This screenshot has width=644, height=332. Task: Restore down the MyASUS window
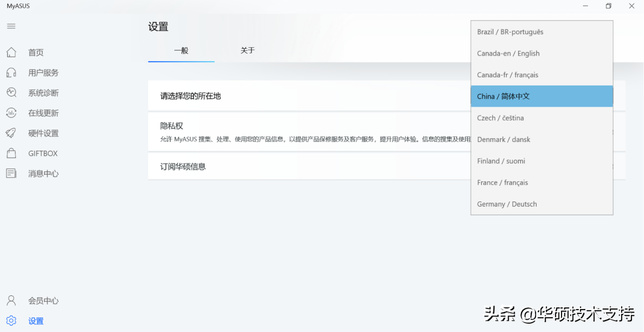click(608, 6)
